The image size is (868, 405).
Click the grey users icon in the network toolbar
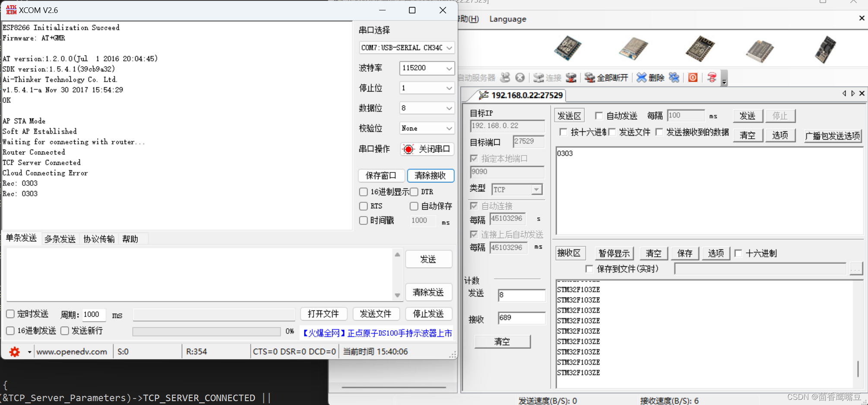click(x=505, y=77)
